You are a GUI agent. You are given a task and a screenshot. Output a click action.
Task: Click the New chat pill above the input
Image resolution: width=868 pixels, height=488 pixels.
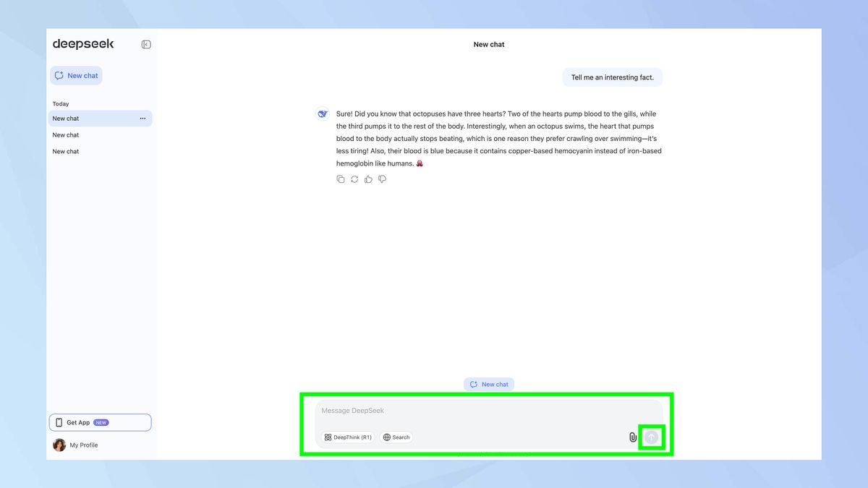(x=489, y=384)
